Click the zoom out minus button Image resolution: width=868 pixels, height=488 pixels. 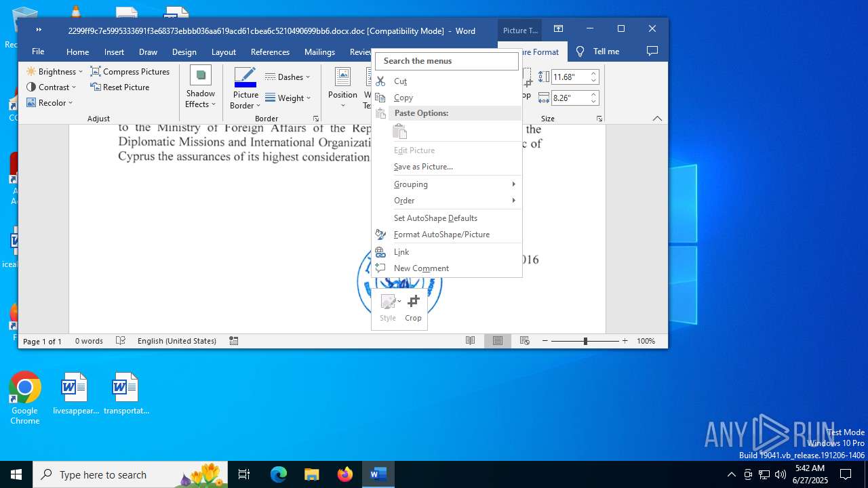545,341
